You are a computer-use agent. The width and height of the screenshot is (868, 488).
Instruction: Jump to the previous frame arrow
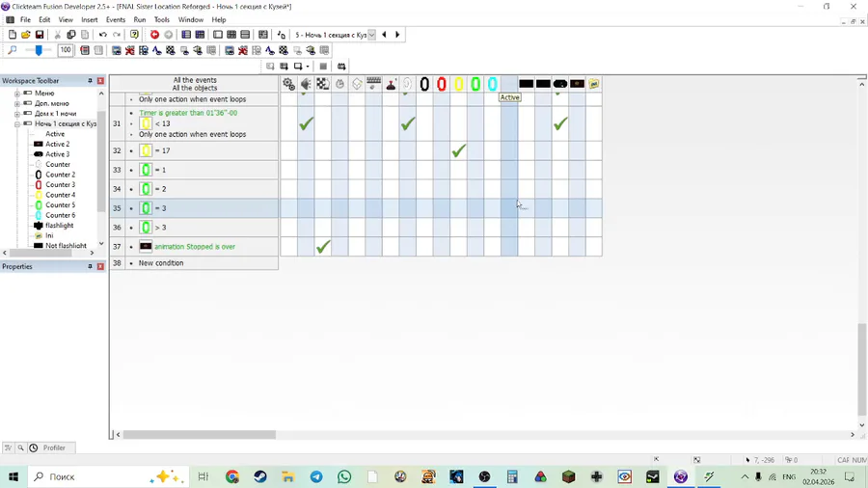click(x=384, y=35)
